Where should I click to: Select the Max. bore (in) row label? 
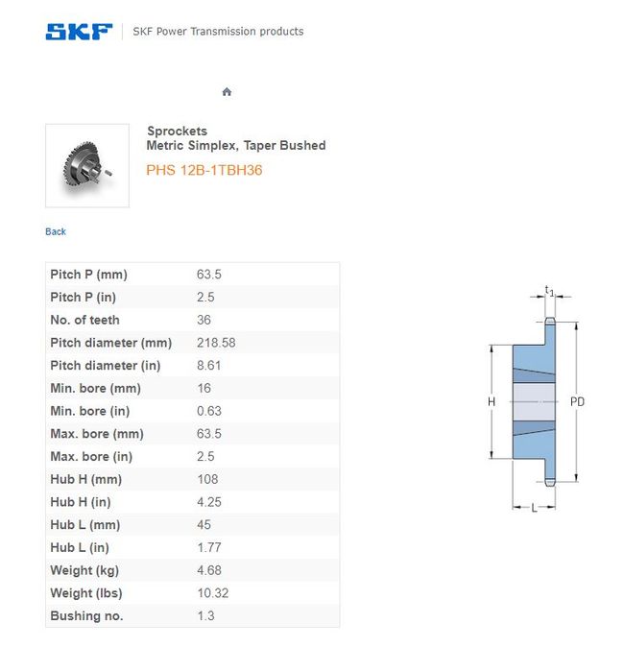[91, 456]
